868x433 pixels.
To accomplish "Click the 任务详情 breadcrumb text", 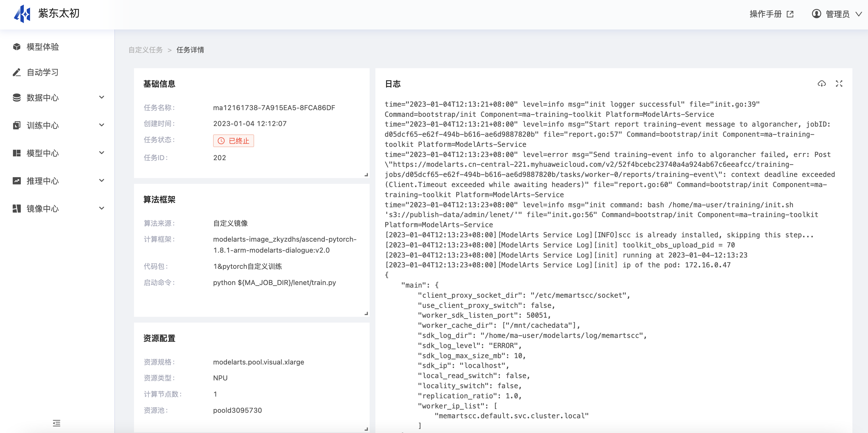I will (190, 50).
